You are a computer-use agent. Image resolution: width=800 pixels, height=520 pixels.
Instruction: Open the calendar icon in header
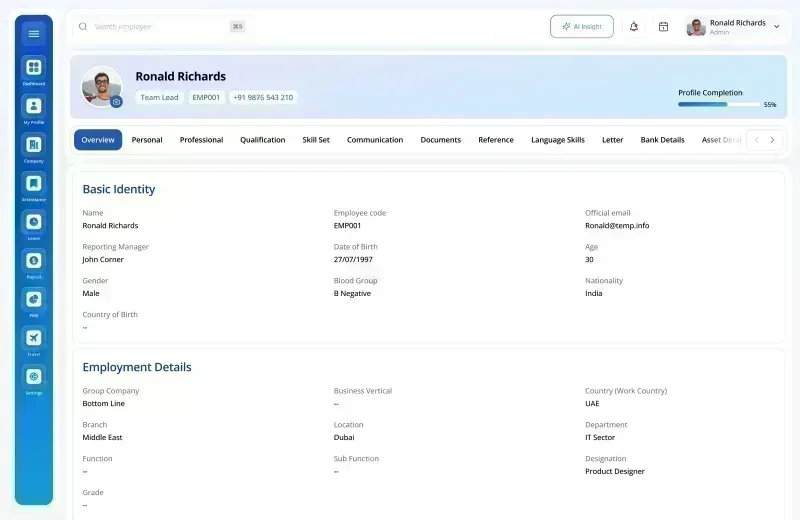pos(663,27)
